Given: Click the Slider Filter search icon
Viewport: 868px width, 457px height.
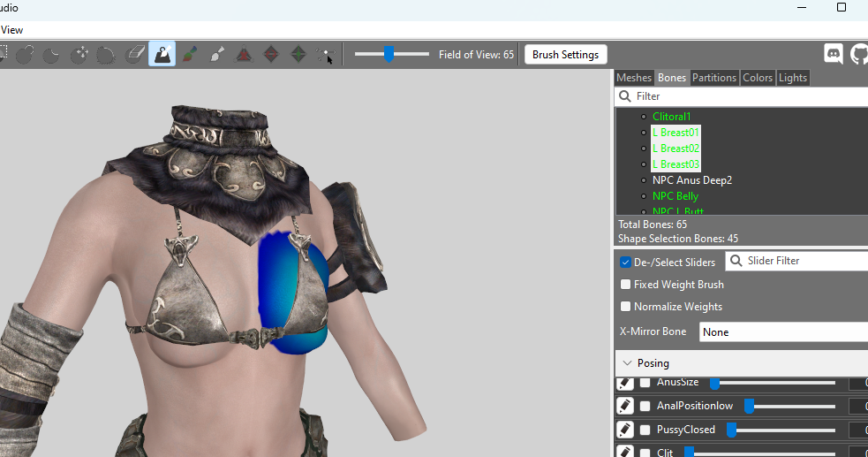Looking at the screenshot, I should coord(736,261).
